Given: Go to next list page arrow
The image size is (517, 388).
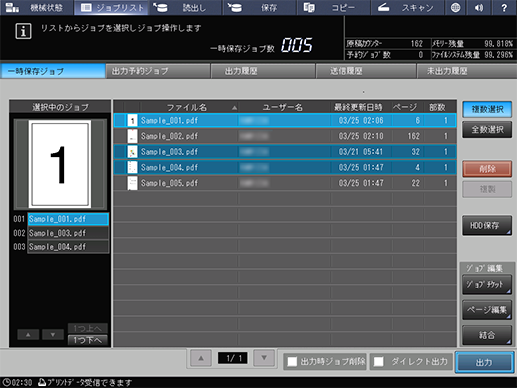Looking at the screenshot, I should pos(264,358).
